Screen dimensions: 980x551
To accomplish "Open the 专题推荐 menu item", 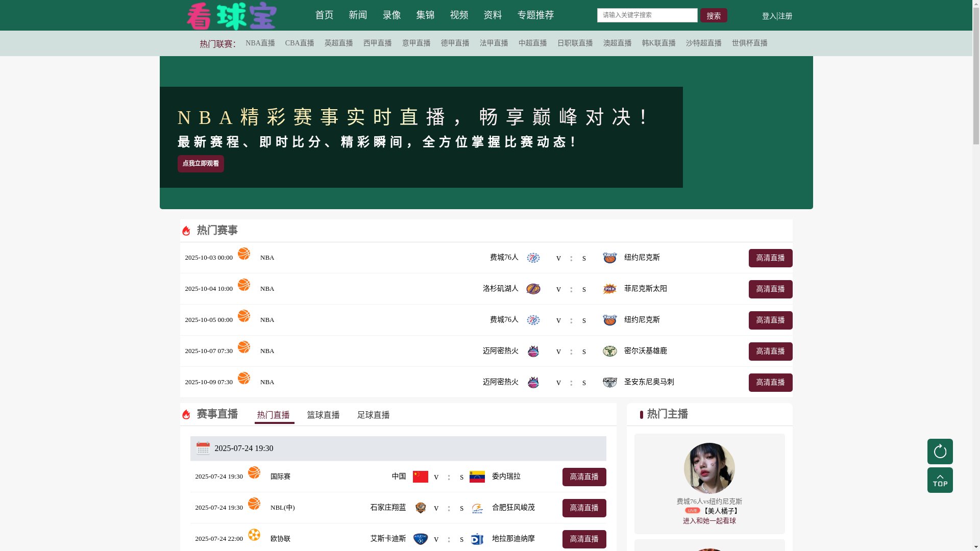I will click(x=535, y=15).
